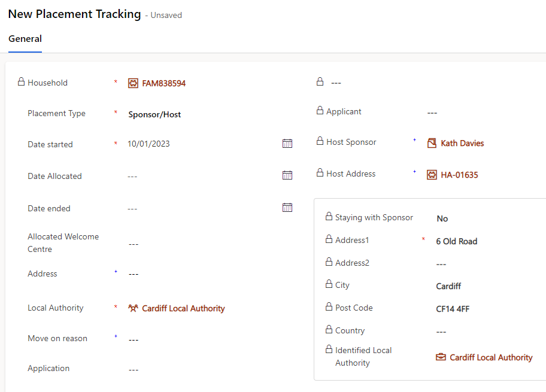This screenshot has width=546, height=392.
Task: Click the Address1 value showing 6 Old Road
Action: tap(455, 241)
